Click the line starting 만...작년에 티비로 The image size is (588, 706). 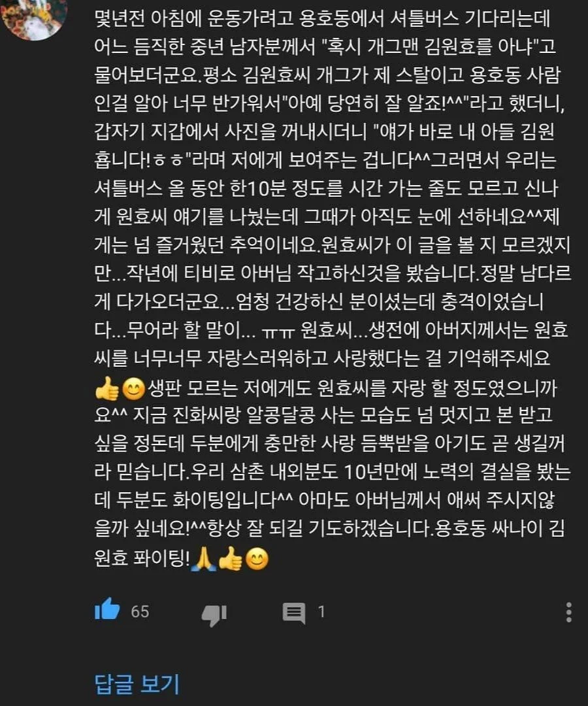pyautogui.click(x=333, y=273)
